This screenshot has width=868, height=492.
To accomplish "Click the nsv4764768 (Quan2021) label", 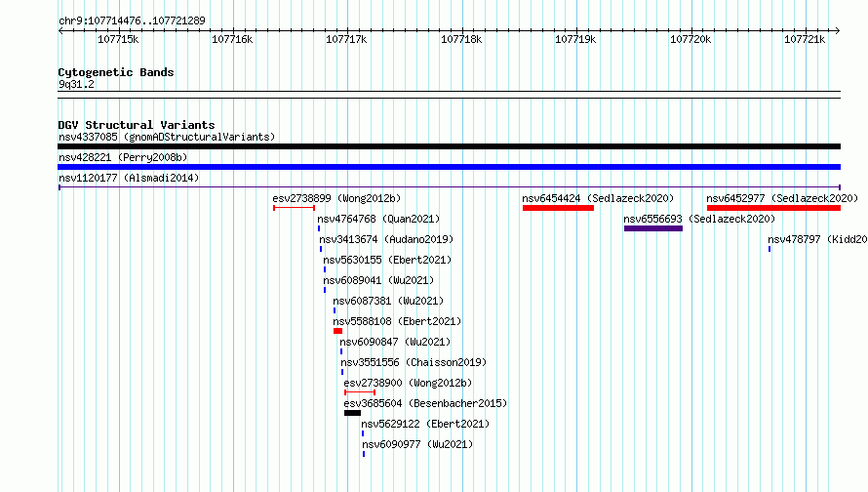I will (378, 219).
